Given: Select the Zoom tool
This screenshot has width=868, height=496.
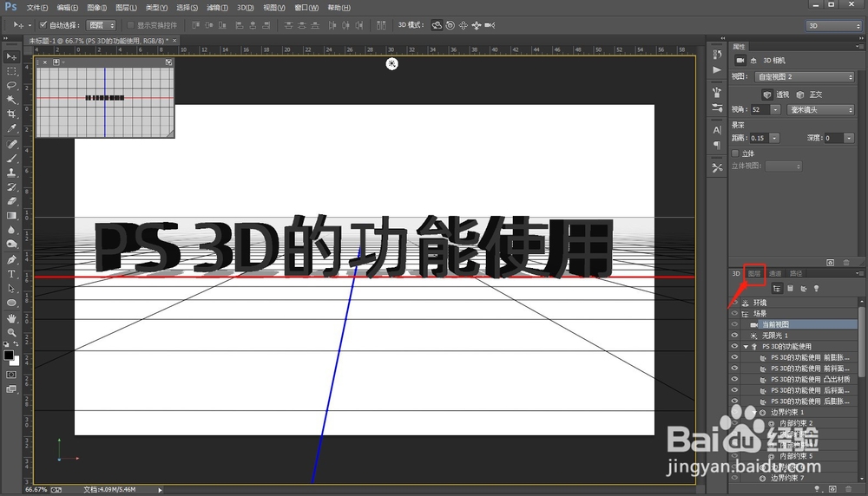Looking at the screenshot, I should (x=11, y=332).
